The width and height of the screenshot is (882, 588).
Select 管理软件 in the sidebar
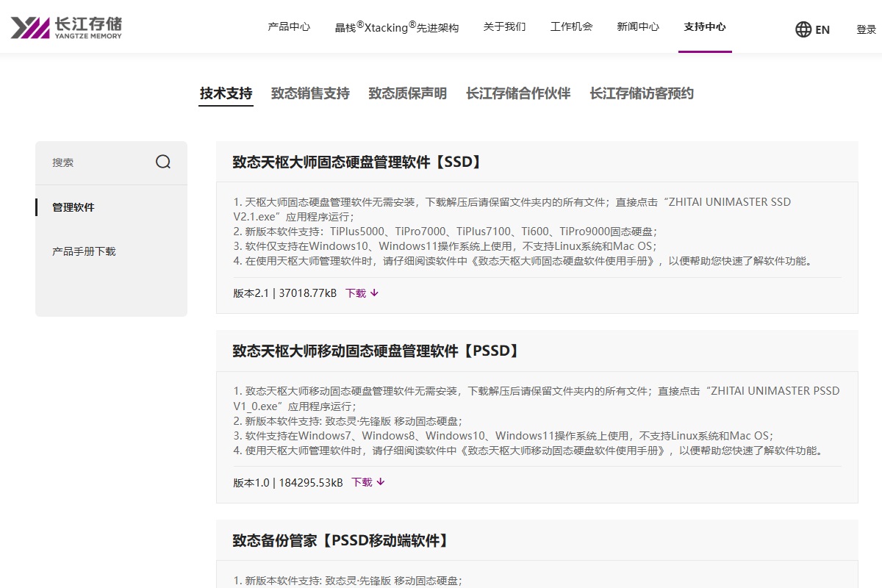73,207
